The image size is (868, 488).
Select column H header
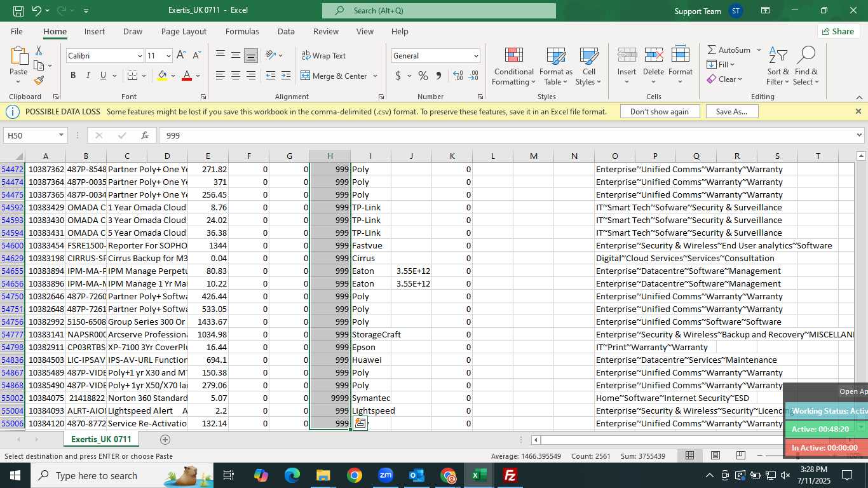pos(330,156)
